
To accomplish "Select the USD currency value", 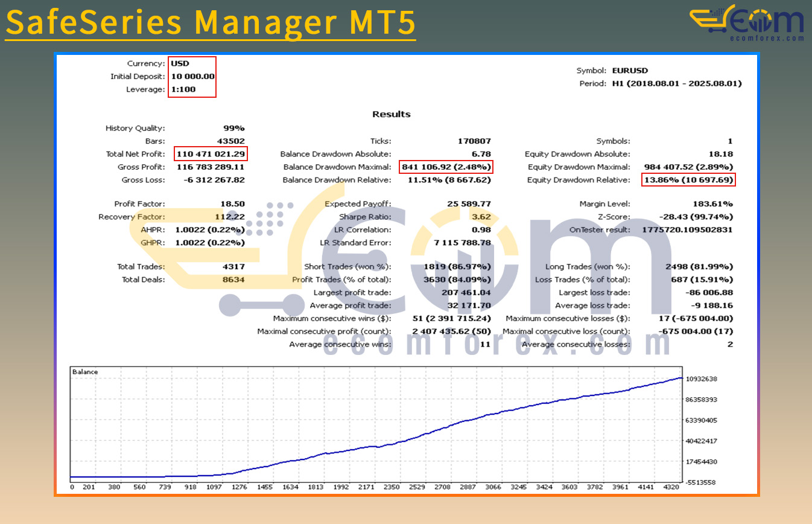I will 180,63.
